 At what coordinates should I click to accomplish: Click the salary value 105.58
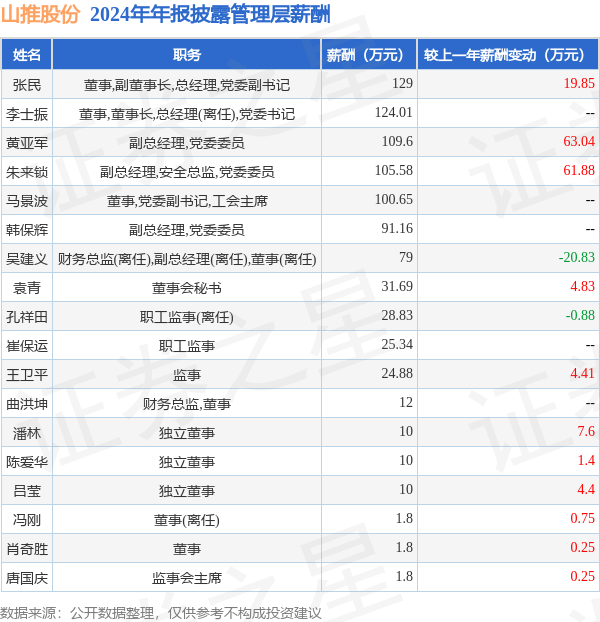click(394, 170)
